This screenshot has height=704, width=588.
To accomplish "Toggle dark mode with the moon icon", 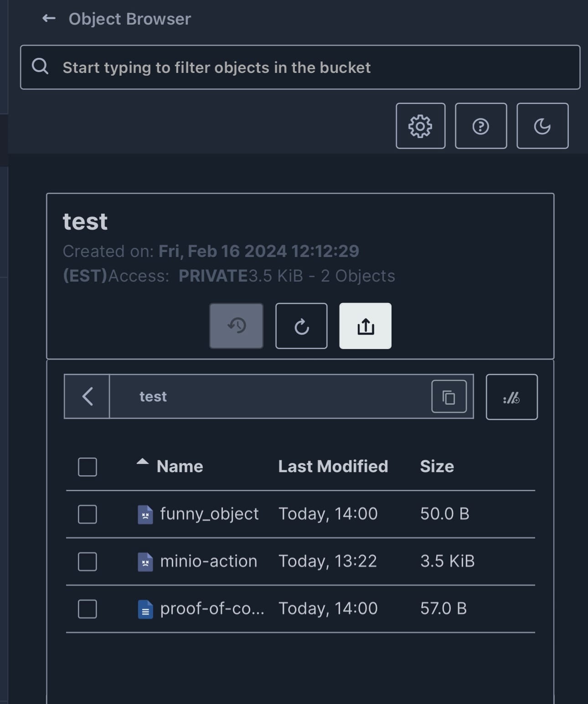I will tap(542, 126).
